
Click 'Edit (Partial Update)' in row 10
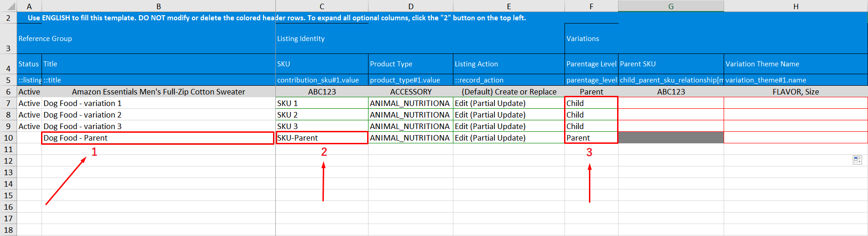tap(509, 138)
